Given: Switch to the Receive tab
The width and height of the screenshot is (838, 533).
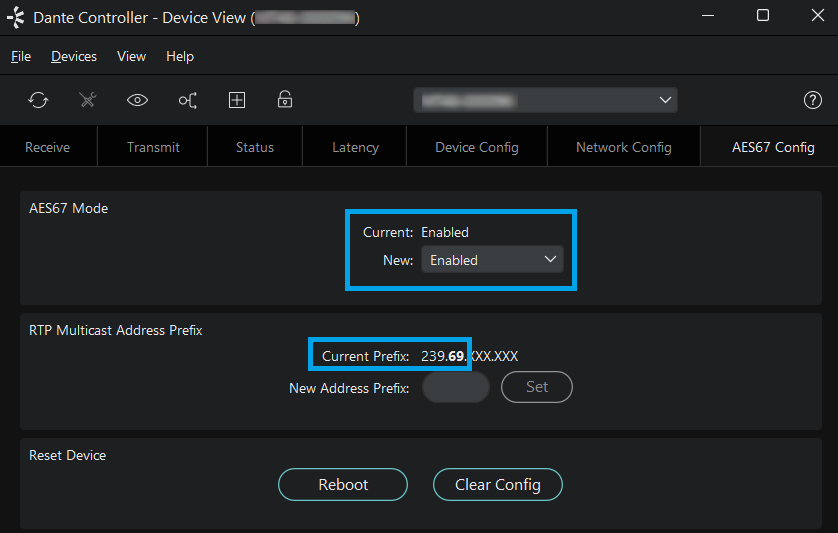Looking at the screenshot, I should (48, 147).
